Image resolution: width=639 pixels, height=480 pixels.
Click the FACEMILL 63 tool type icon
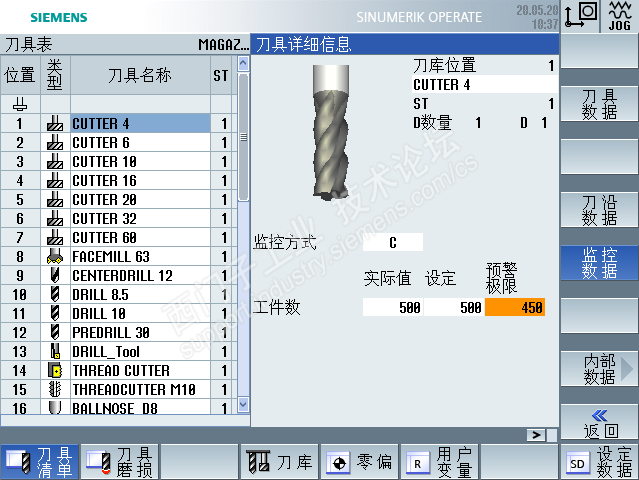point(55,257)
